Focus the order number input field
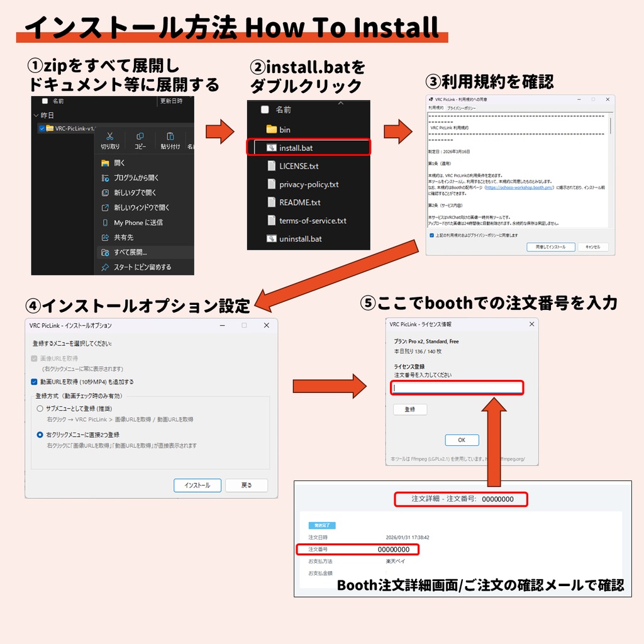 click(x=457, y=387)
